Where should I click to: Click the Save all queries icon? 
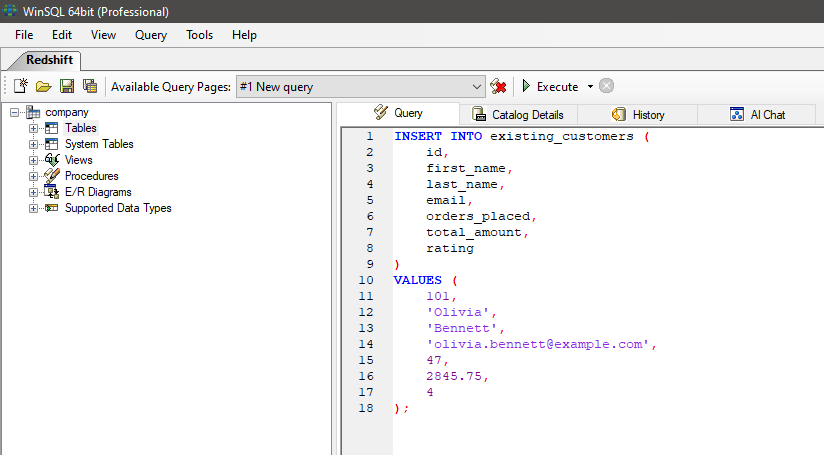(x=90, y=86)
